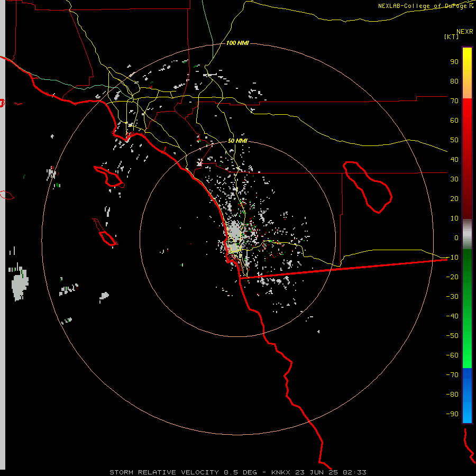Click the [KT] units label
This screenshot has height=476, width=476.
(451, 36)
